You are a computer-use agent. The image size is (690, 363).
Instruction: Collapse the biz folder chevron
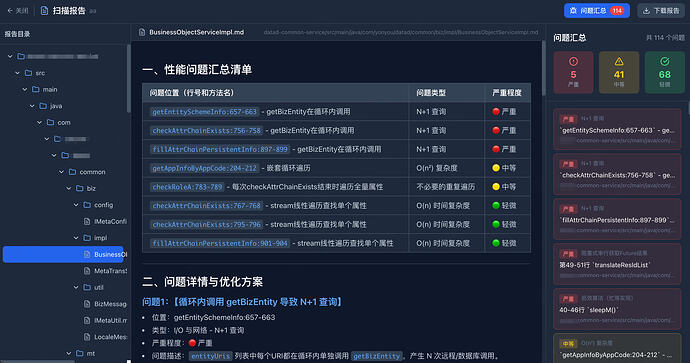[x=69, y=188]
